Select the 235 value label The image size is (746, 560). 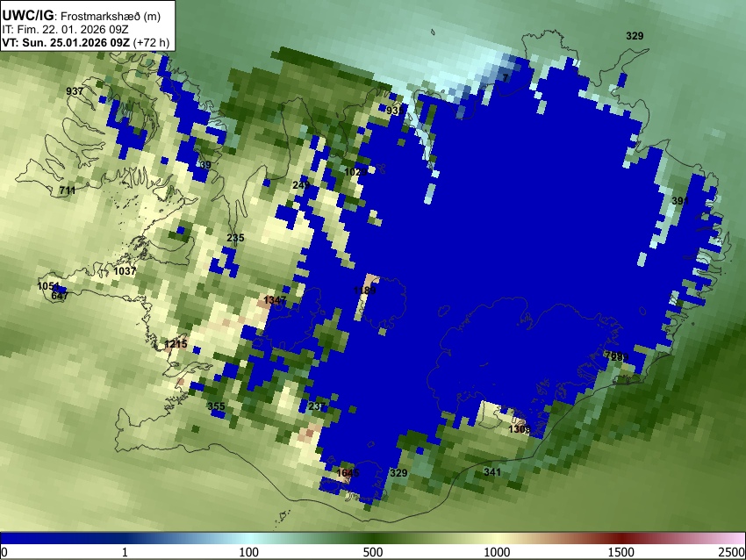tap(235, 238)
